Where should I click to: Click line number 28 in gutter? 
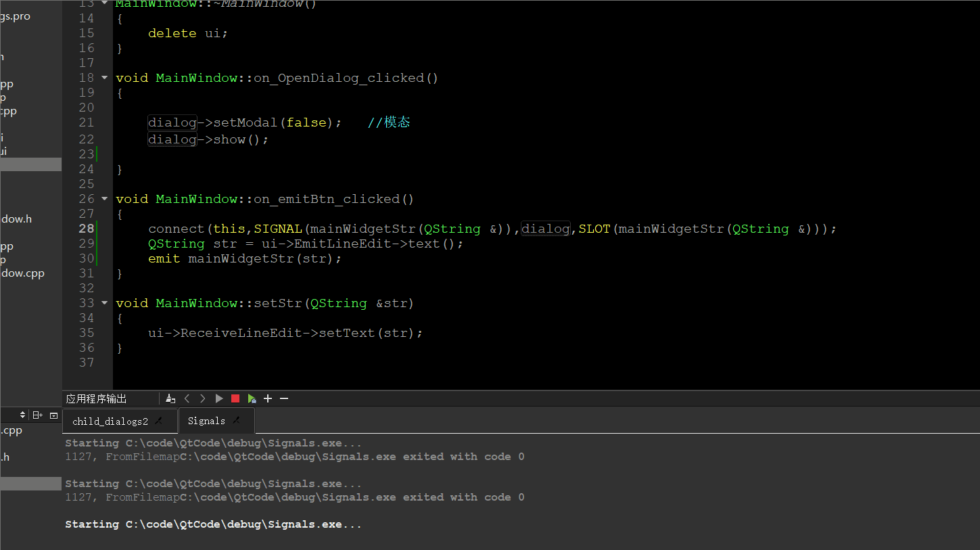[x=87, y=229]
